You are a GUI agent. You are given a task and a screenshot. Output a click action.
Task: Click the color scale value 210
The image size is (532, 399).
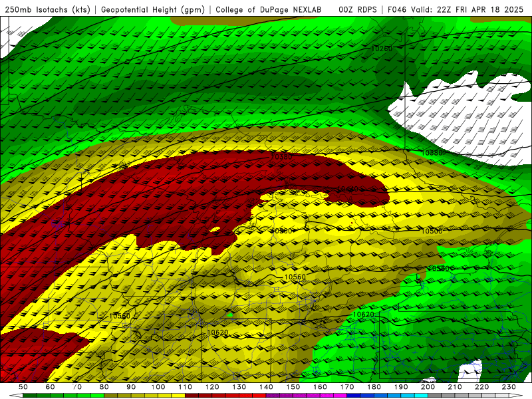455,387
